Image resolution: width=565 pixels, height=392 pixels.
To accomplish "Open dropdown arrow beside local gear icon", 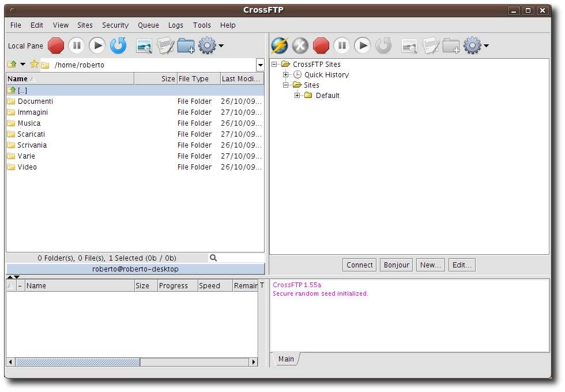I will pos(221,46).
